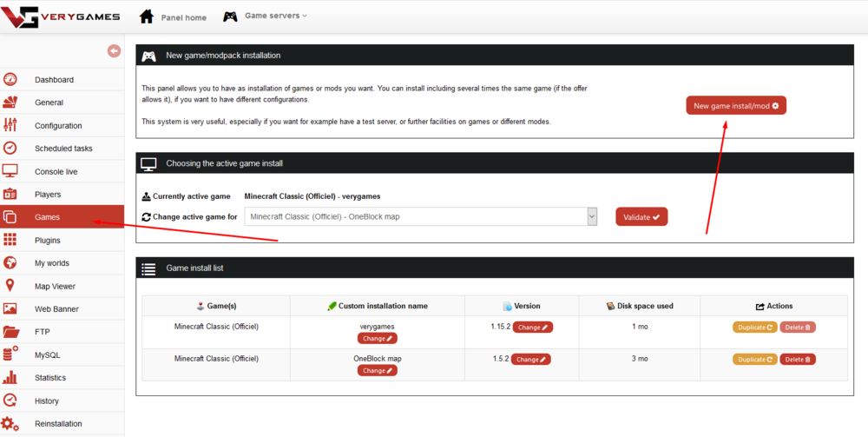The height and width of the screenshot is (437, 868).
Task: Click the MySQL database icon
Action: pos(10,354)
